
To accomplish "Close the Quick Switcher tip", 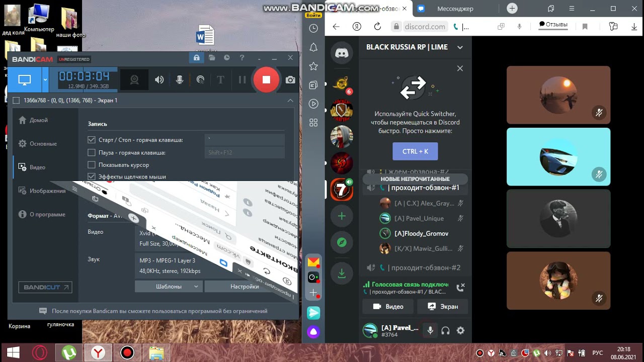I will click(x=460, y=68).
